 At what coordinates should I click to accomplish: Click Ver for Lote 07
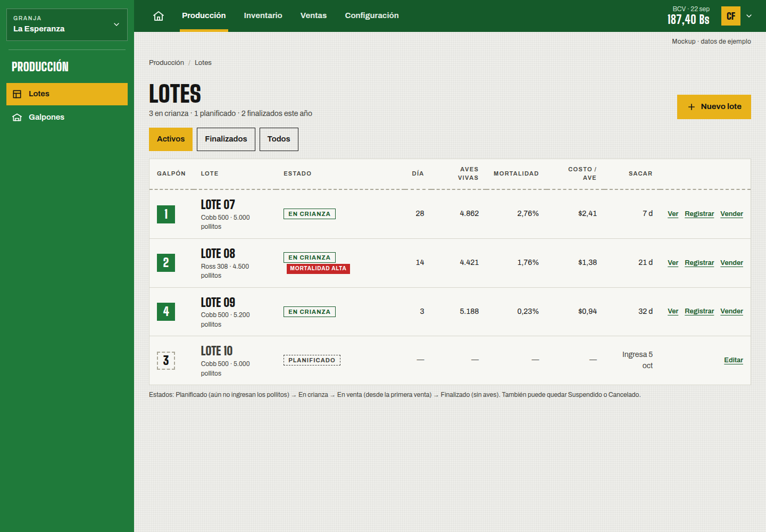point(673,214)
